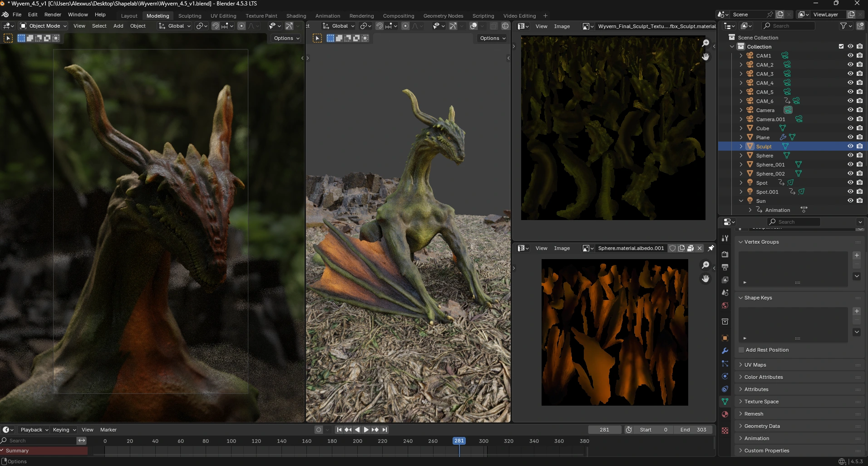Open the Object Mode dropdown

coord(43,26)
